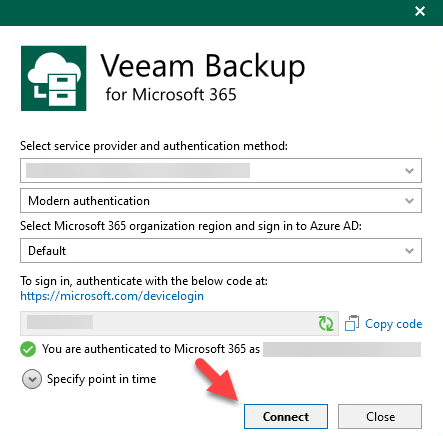Image resolution: width=443 pixels, height=436 pixels.
Task: Open the Modern authentication dropdown arrow
Action: click(x=409, y=201)
